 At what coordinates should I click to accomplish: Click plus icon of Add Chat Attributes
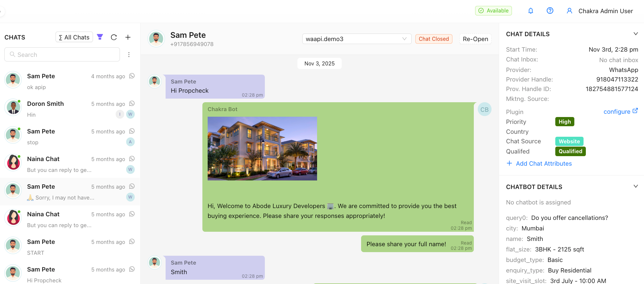click(x=509, y=163)
